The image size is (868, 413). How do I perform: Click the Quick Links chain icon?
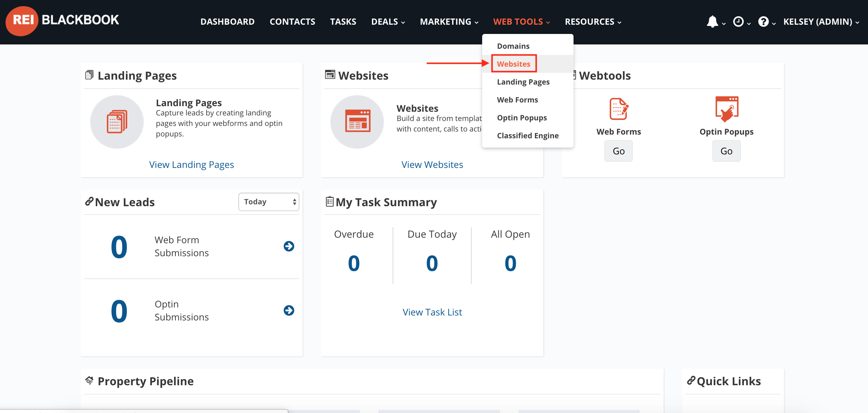691,380
